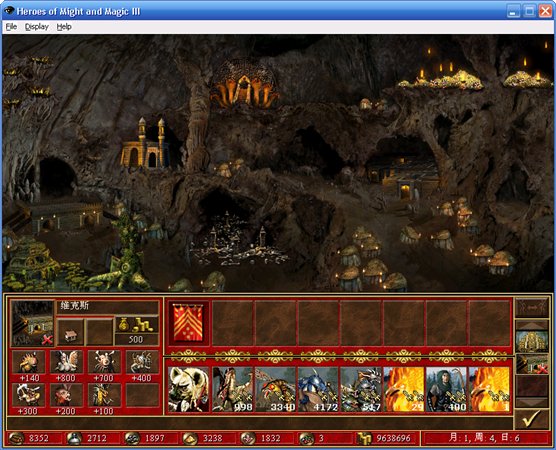The width and height of the screenshot is (556, 450).
Task: Select the creature growth icon with +300
Action: (29, 395)
